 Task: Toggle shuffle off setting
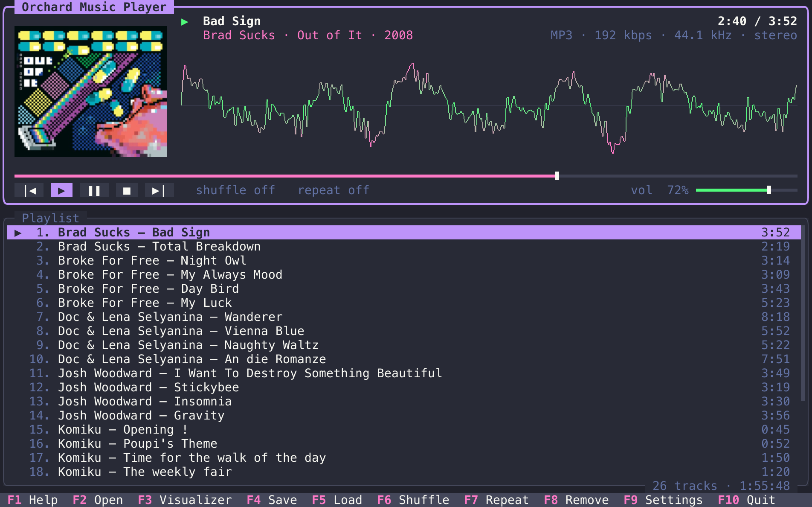point(235,190)
